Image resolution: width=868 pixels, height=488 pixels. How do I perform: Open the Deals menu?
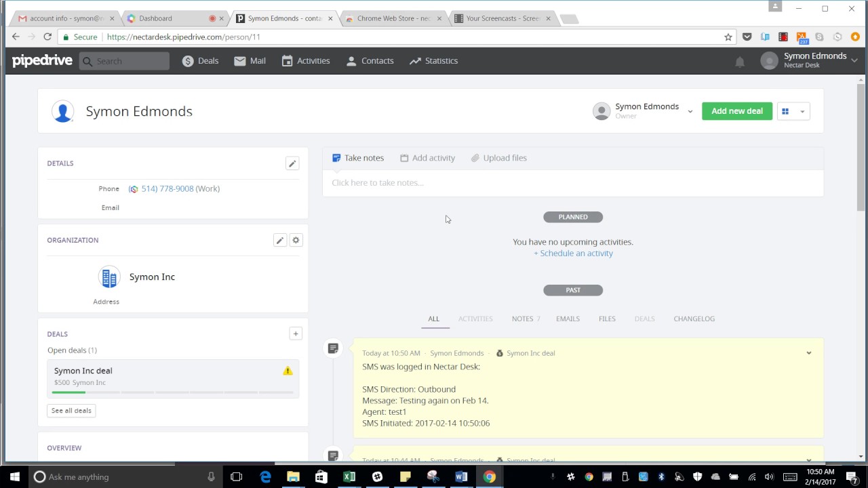(200, 61)
